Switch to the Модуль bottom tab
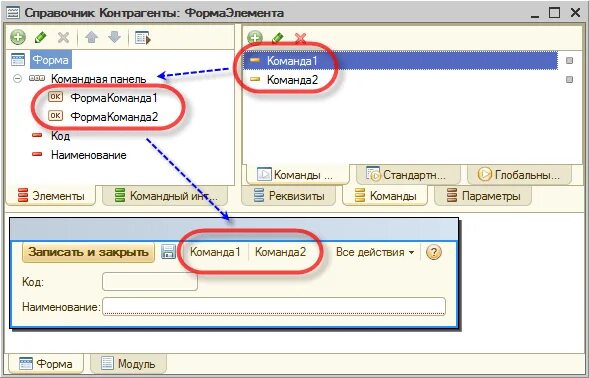The image size is (589, 378). (x=128, y=363)
